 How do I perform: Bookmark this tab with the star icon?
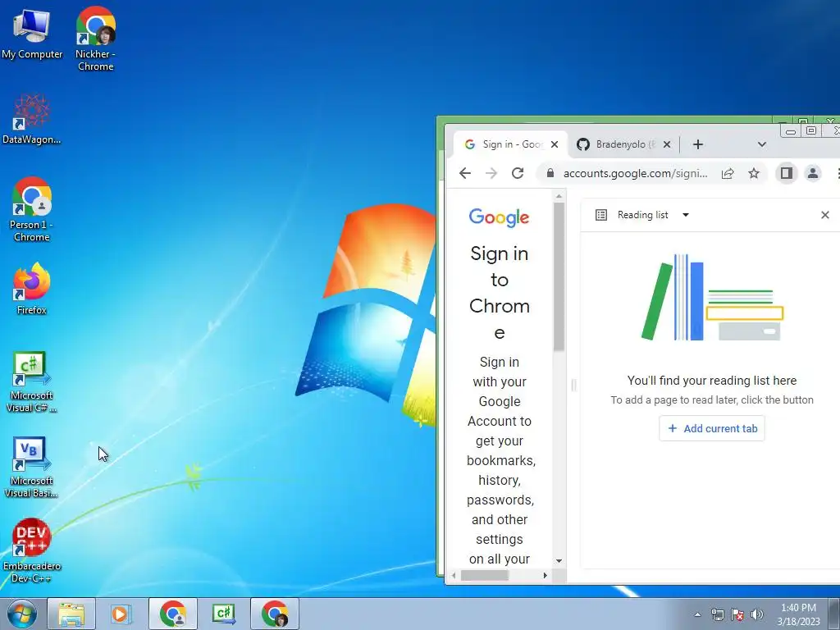(754, 173)
